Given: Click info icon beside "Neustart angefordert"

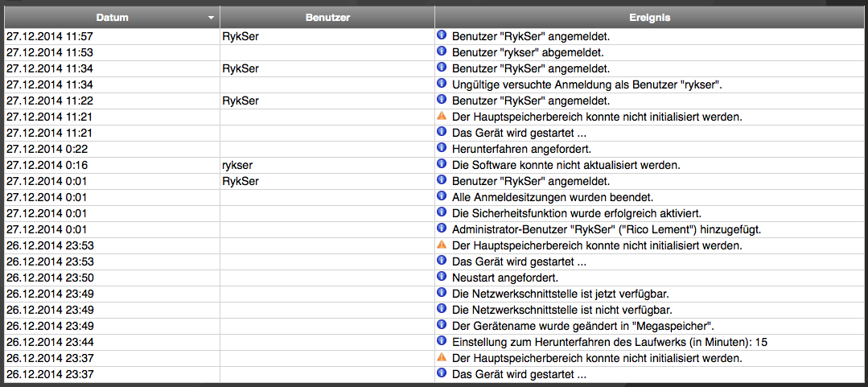Looking at the screenshot, I should (441, 277).
